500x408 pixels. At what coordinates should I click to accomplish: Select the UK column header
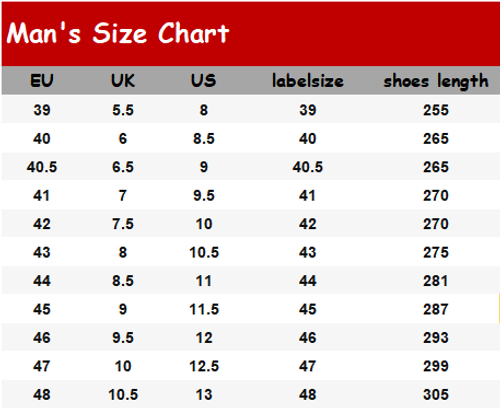coord(123,81)
